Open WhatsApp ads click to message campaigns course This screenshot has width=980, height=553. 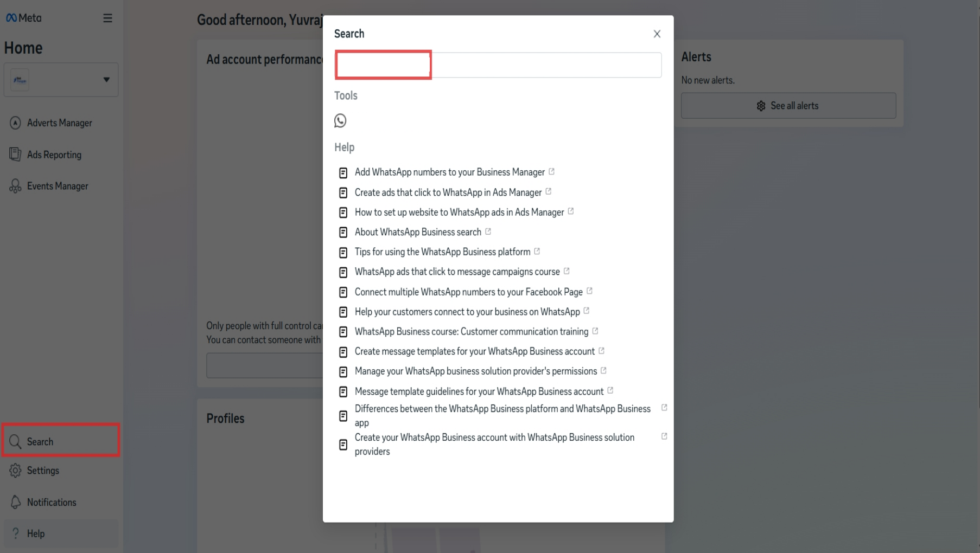pyautogui.click(x=457, y=272)
